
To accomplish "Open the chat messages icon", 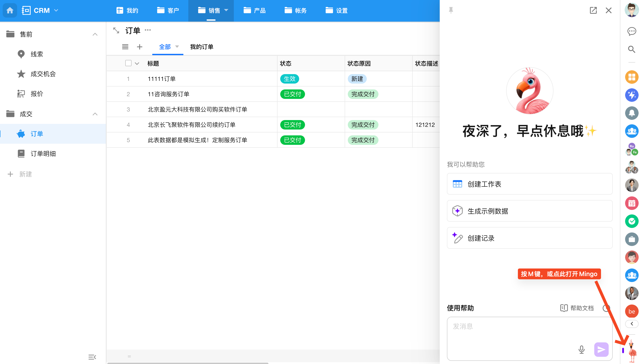I will [x=631, y=31].
